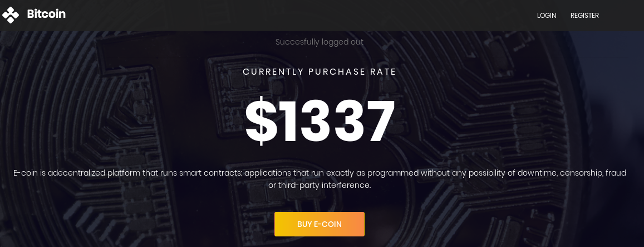Open the LOGIN page
The width and height of the screenshot is (644, 247).
click(546, 16)
